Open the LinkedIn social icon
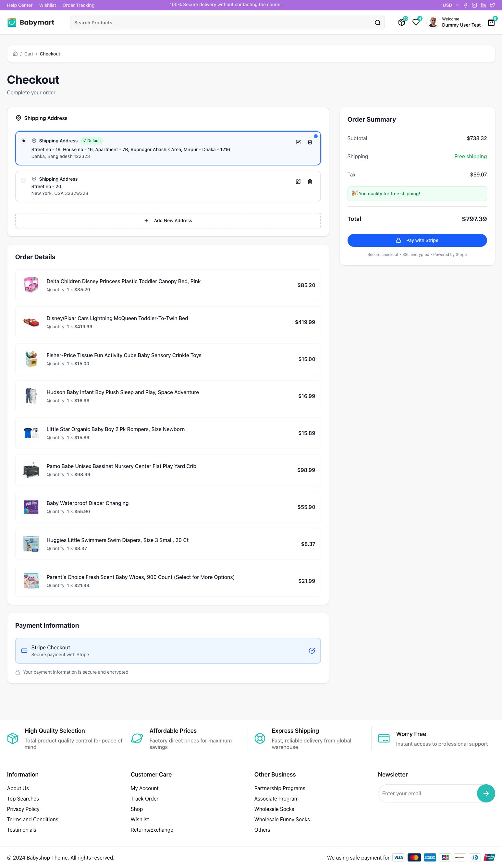This screenshot has width=502, height=868. 484,5
